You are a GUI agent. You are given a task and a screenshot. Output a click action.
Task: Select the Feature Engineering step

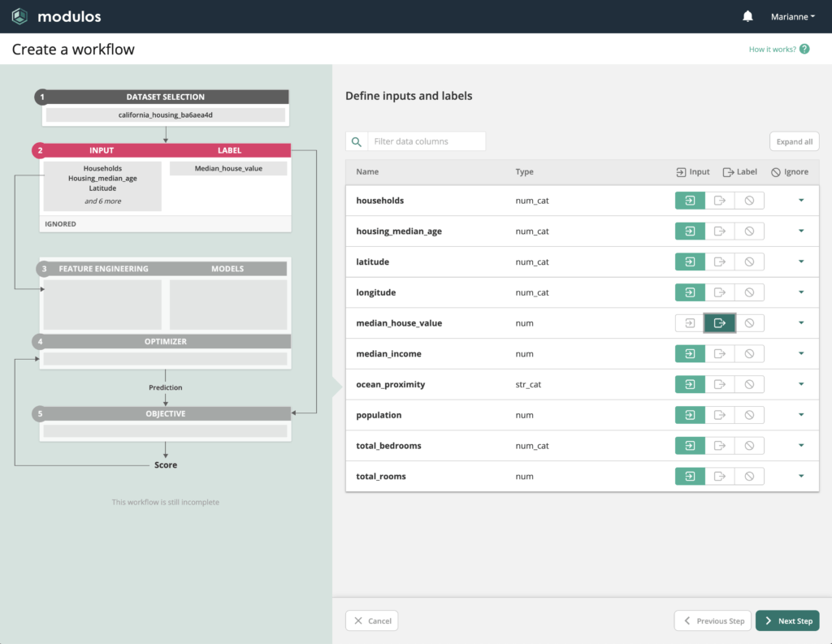pos(103,269)
